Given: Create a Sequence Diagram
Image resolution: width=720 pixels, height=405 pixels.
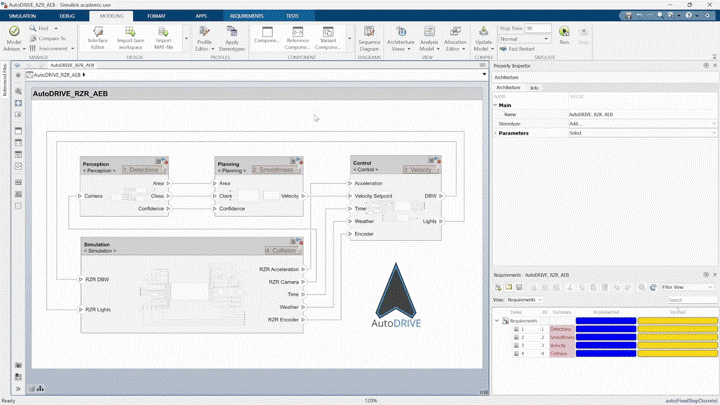Looking at the screenshot, I should coord(369,38).
